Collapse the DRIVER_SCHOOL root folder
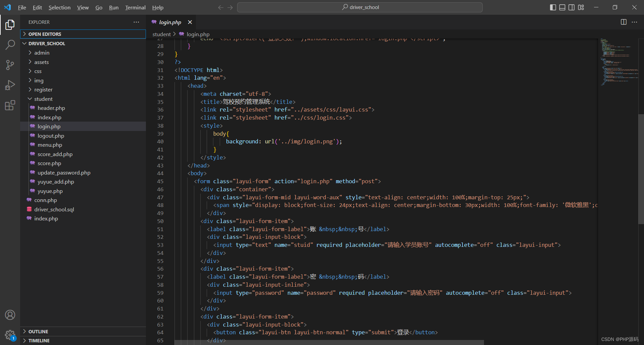This screenshot has width=644, height=345. 83,44
